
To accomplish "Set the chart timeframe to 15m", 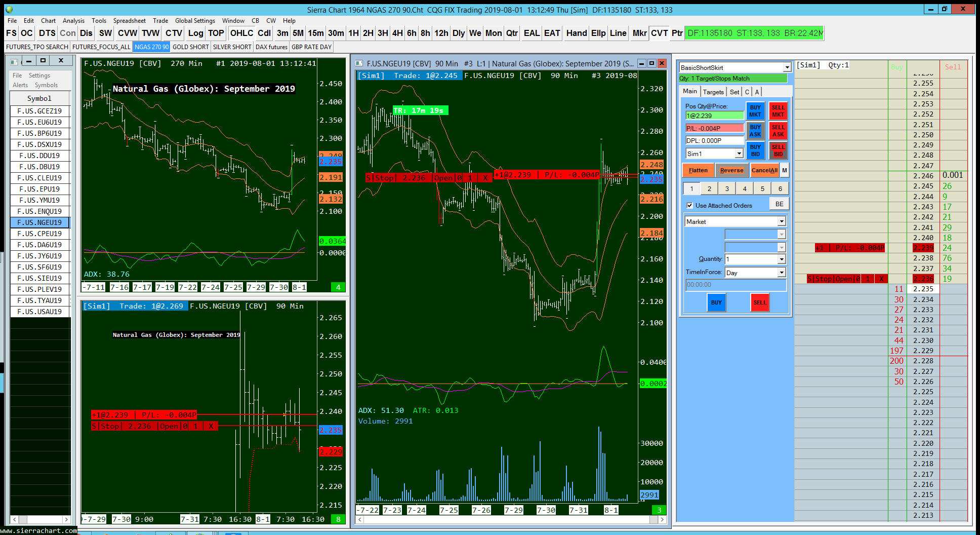I will [x=316, y=33].
